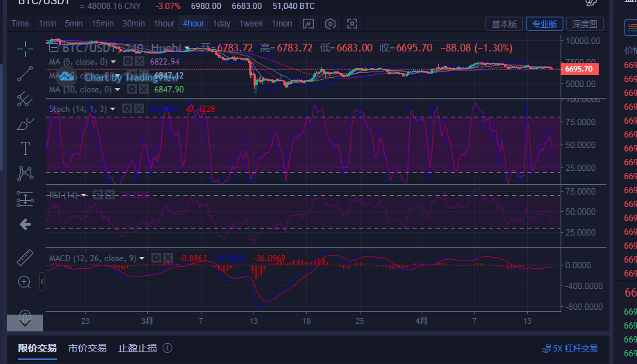
Task: Select the ruler measure tool
Action: click(x=25, y=258)
